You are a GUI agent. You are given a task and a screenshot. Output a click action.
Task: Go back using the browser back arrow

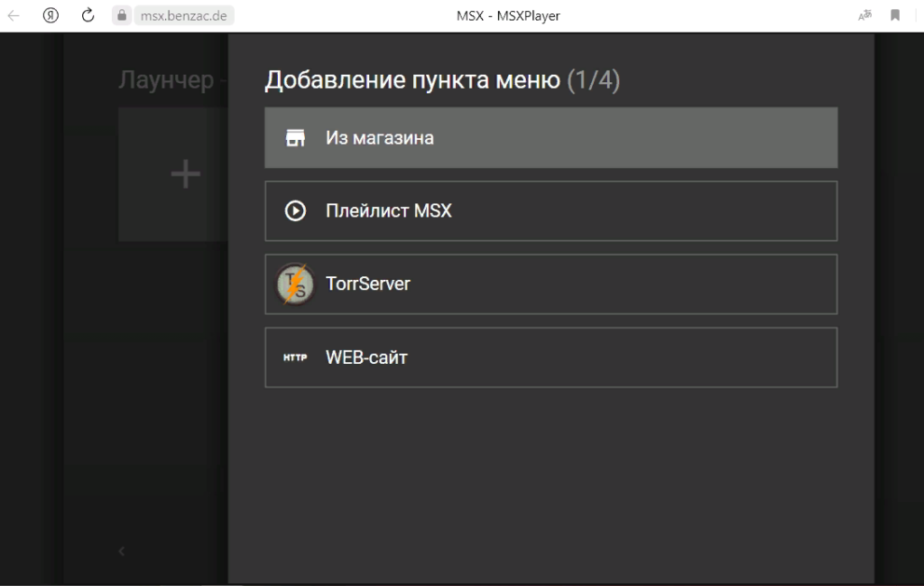[x=14, y=15]
